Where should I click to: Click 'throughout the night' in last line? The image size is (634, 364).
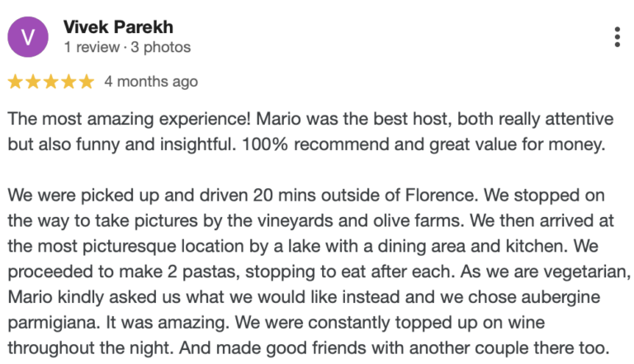coord(91,348)
